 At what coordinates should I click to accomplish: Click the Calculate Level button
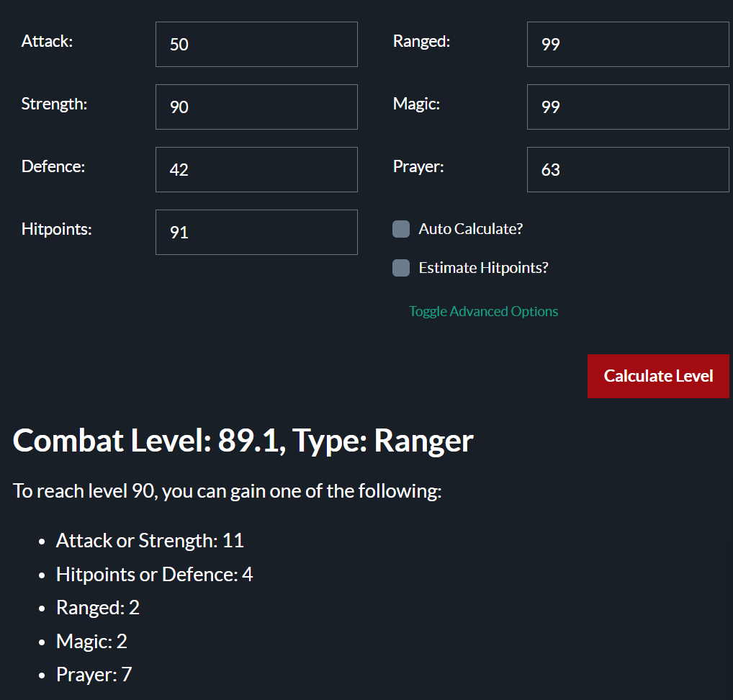point(657,376)
